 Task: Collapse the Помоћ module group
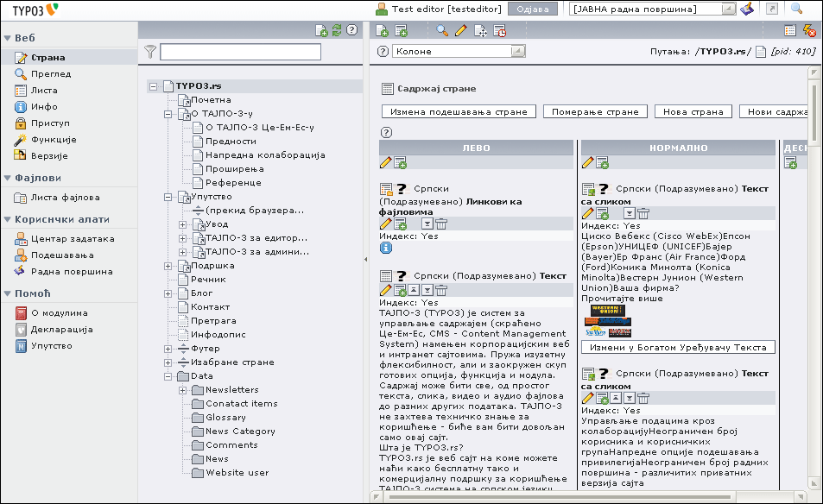pyautogui.click(x=8, y=293)
